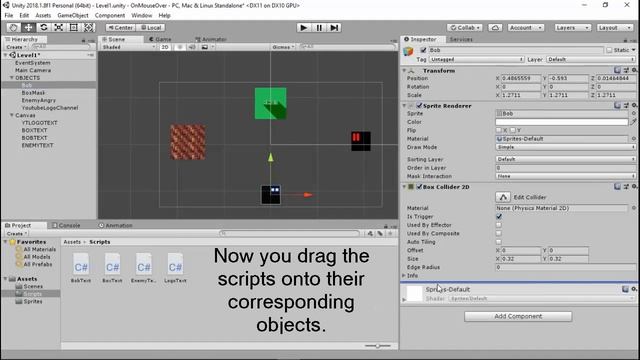Open scene effects image icon

pyautogui.click(x=205, y=47)
